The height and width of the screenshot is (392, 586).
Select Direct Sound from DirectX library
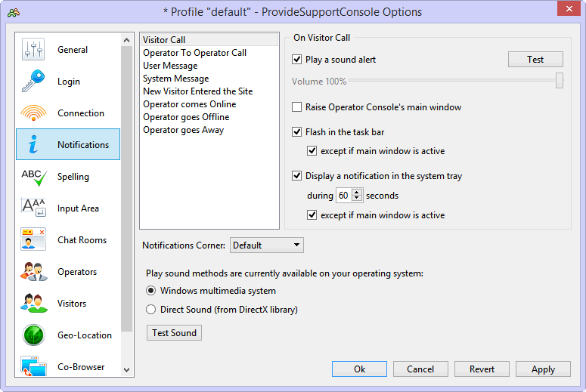click(151, 310)
